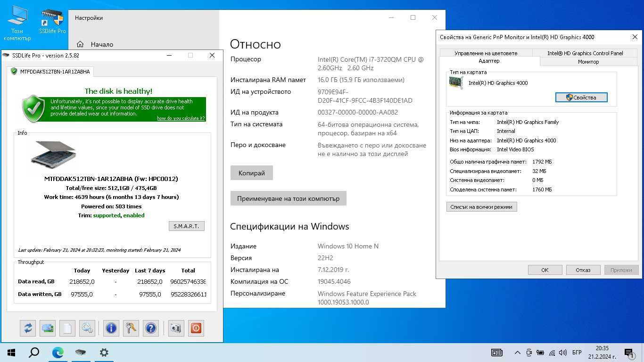Click the red power exit icon

tap(196, 328)
